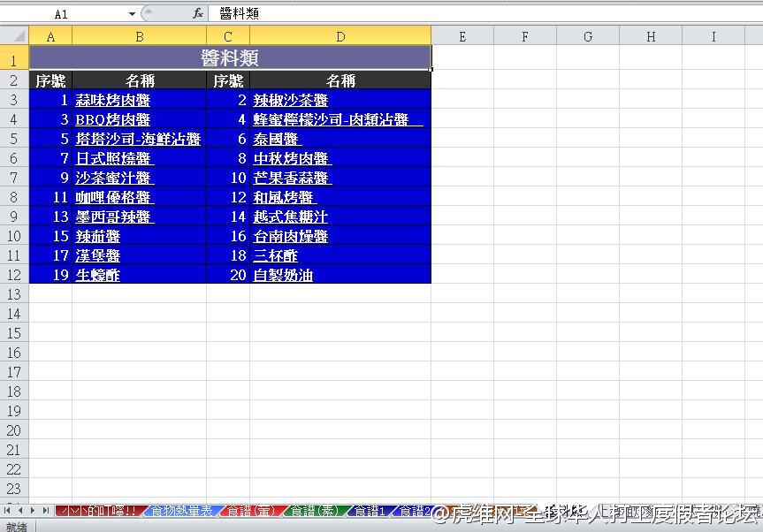Screen dimensions: 763x532
Task: Open the 中秋烤肉醬 hyperlink
Action: point(291,158)
